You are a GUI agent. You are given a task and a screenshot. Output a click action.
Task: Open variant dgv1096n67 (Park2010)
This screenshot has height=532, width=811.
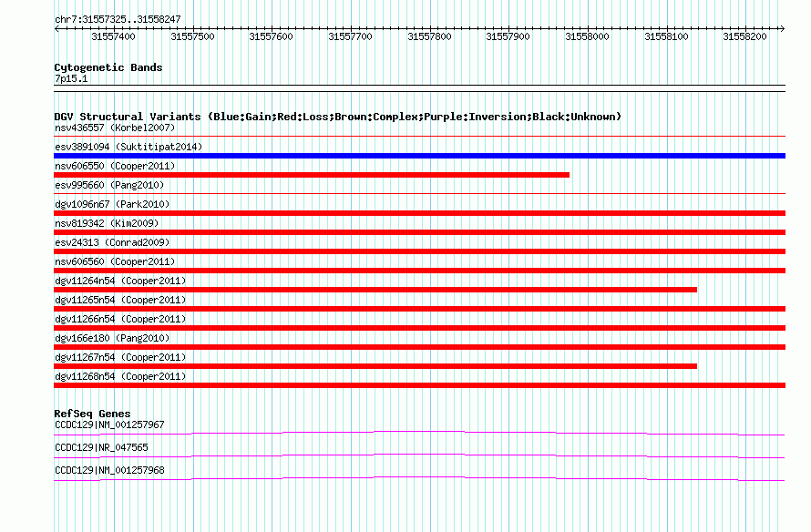point(112,204)
